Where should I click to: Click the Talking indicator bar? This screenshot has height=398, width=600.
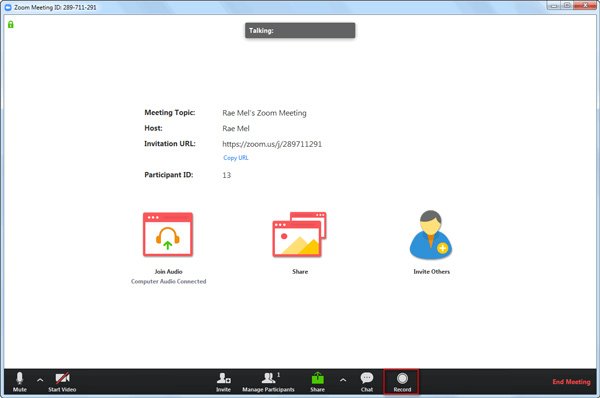[300, 31]
